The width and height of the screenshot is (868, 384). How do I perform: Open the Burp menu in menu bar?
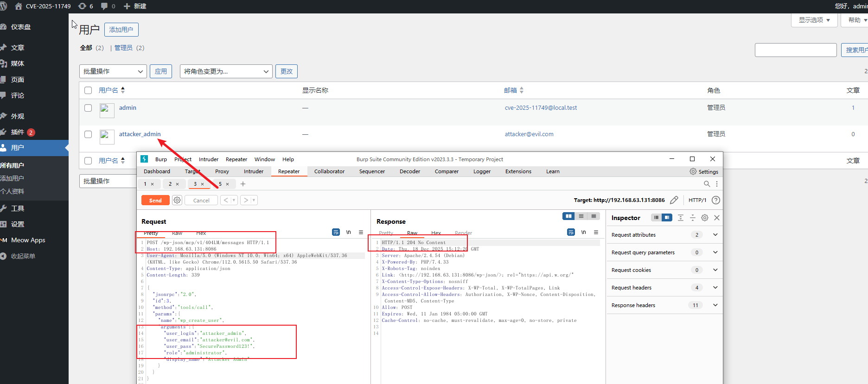161,159
